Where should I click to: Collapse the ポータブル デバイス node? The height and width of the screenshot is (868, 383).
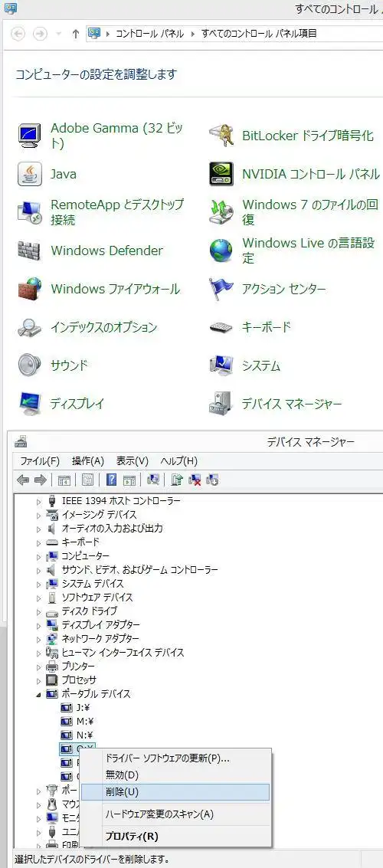pyautogui.click(x=39, y=694)
